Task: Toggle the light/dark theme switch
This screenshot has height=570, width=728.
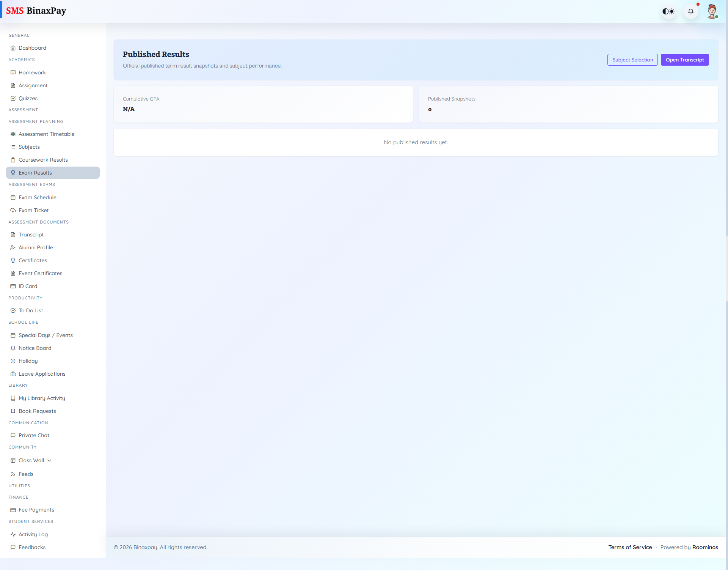Action: coord(668,11)
